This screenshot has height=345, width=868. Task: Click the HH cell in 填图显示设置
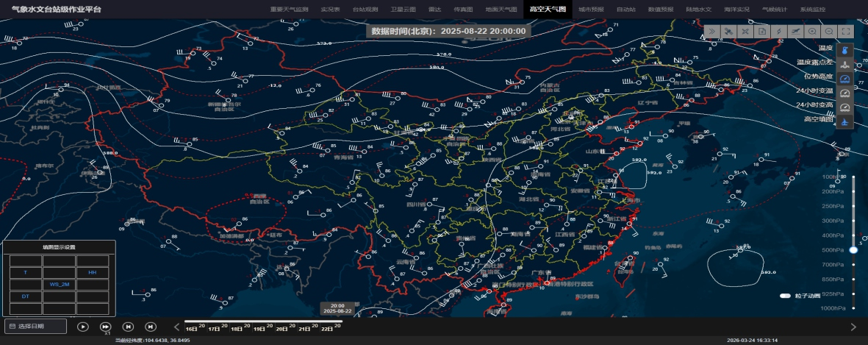[92, 272]
